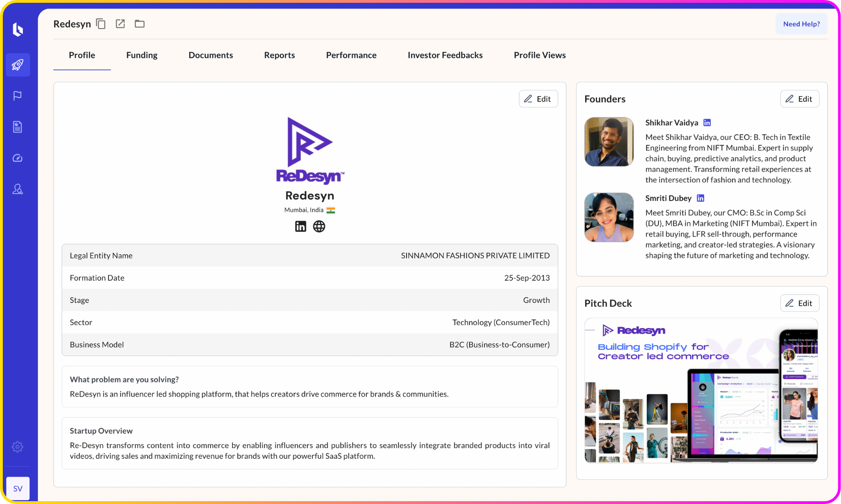Edit the company profile card
Viewport: 841px width, 504px height.
pos(538,99)
